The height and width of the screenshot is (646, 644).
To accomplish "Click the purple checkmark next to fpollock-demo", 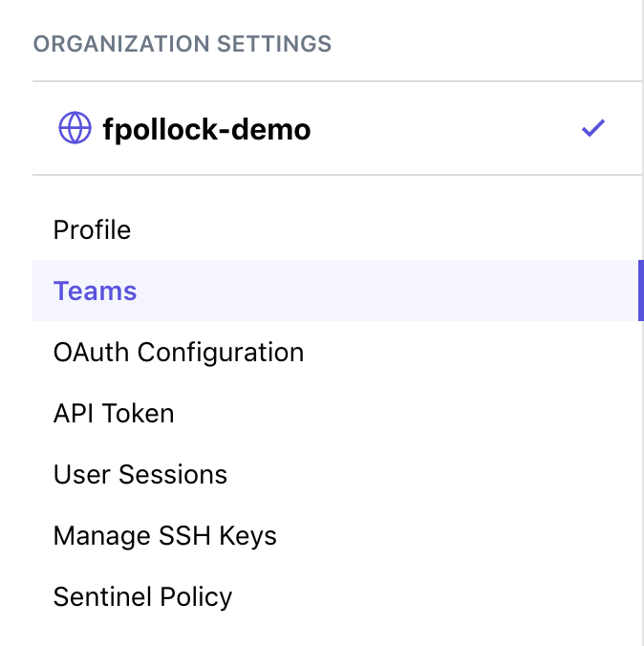I will tap(593, 128).
